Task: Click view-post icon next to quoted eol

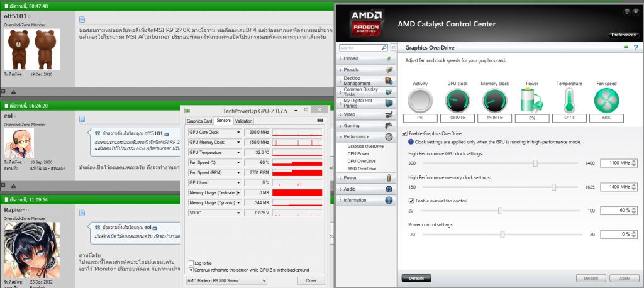Action: [x=155, y=228]
